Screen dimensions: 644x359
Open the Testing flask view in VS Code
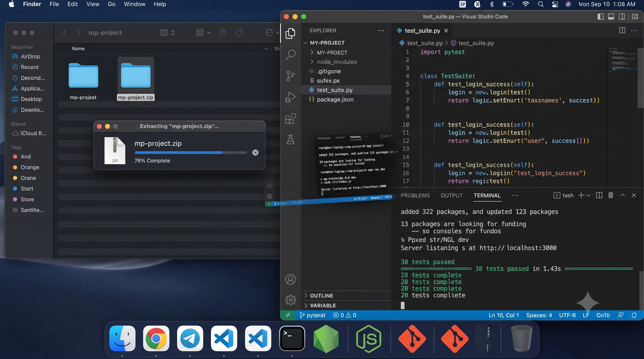[290, 140]
